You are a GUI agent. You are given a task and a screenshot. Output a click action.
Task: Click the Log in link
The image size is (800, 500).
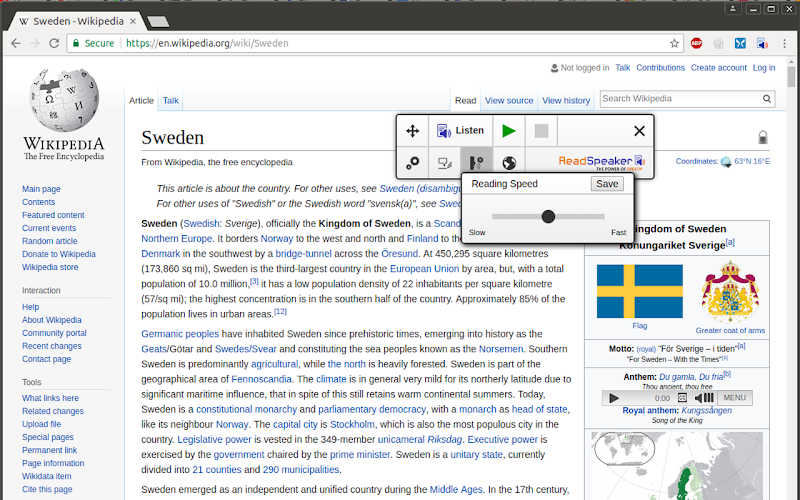tap(764, 67)
